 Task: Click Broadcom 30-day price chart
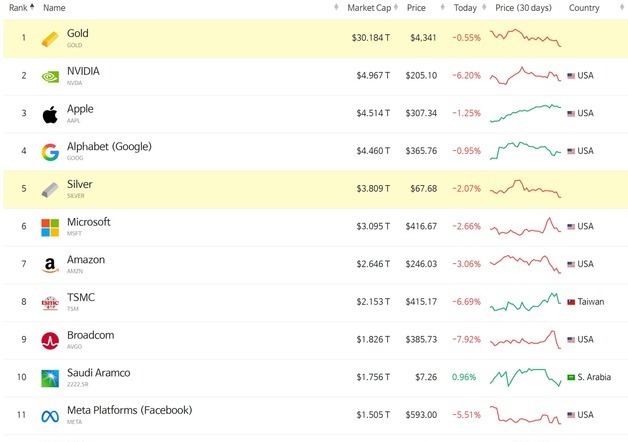tap(525, 340)
